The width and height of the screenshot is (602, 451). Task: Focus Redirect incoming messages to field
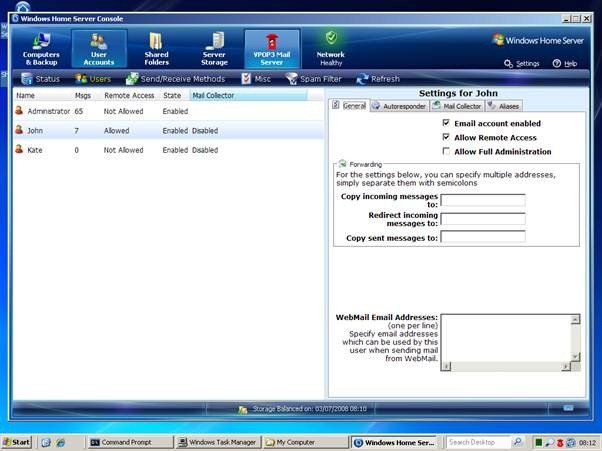tap(483, 219)
